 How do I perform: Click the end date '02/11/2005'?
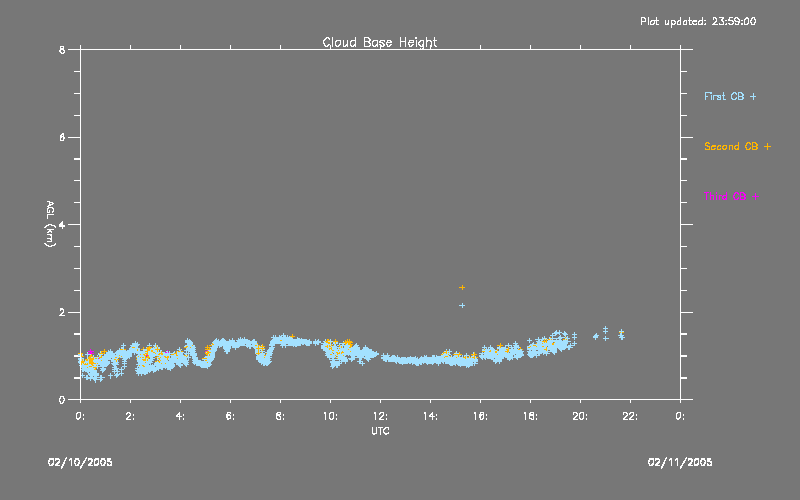pos(680,462)
